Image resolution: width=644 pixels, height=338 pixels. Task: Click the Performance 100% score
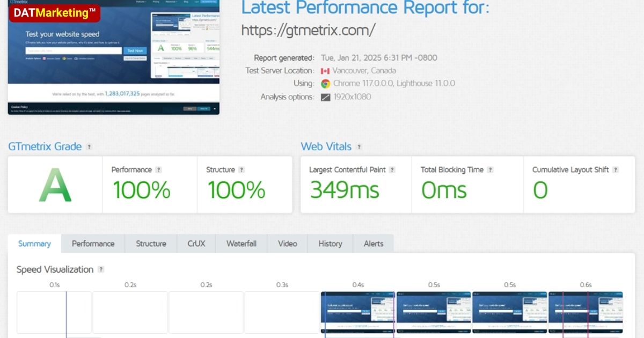click(x=141, y=190)
